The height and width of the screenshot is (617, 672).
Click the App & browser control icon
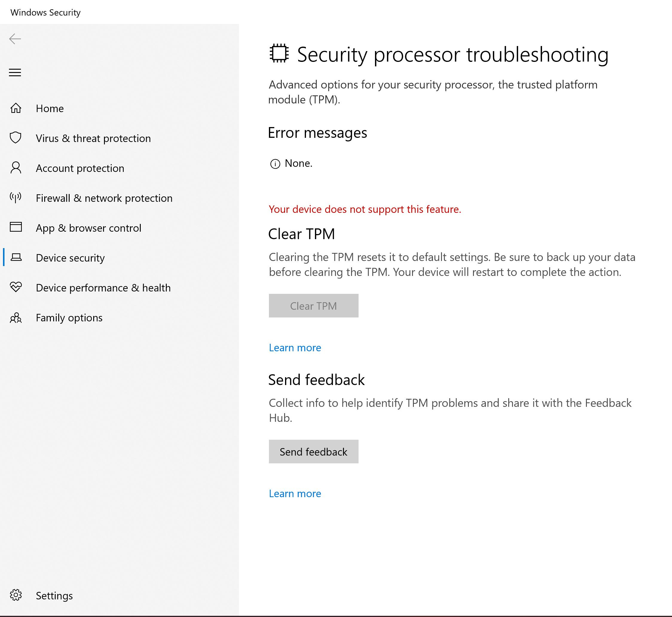pyautogui.click(x=15, y=227)
